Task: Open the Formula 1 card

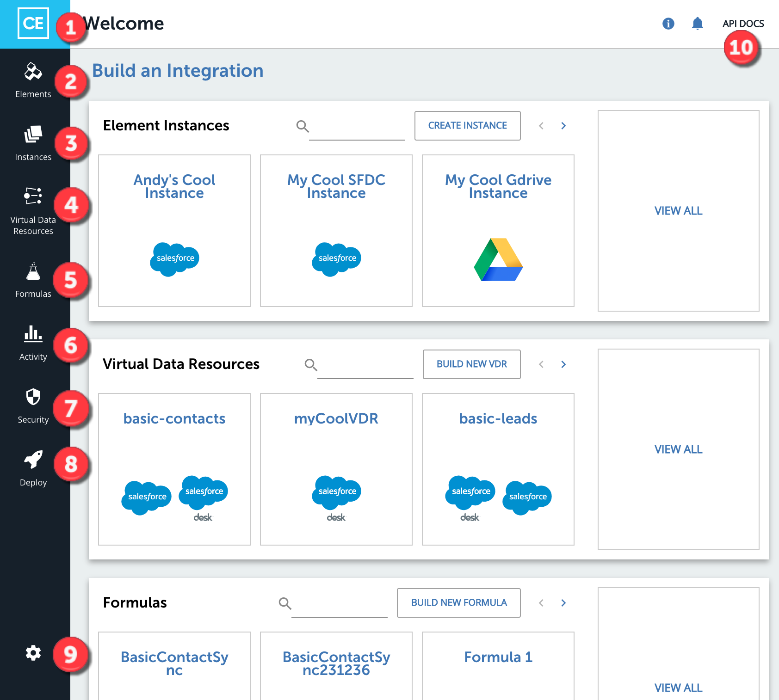Action: pyautogui.click(x=498, y=666)
